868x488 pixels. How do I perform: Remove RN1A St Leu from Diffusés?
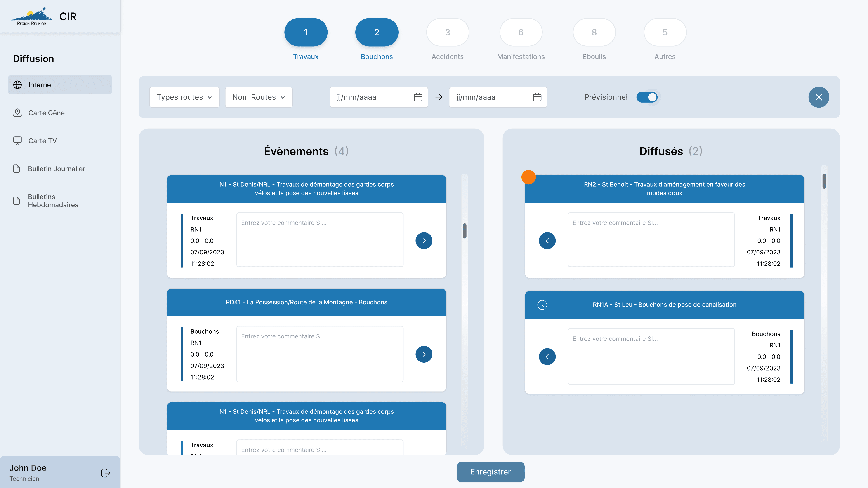[x=547, y=357]
